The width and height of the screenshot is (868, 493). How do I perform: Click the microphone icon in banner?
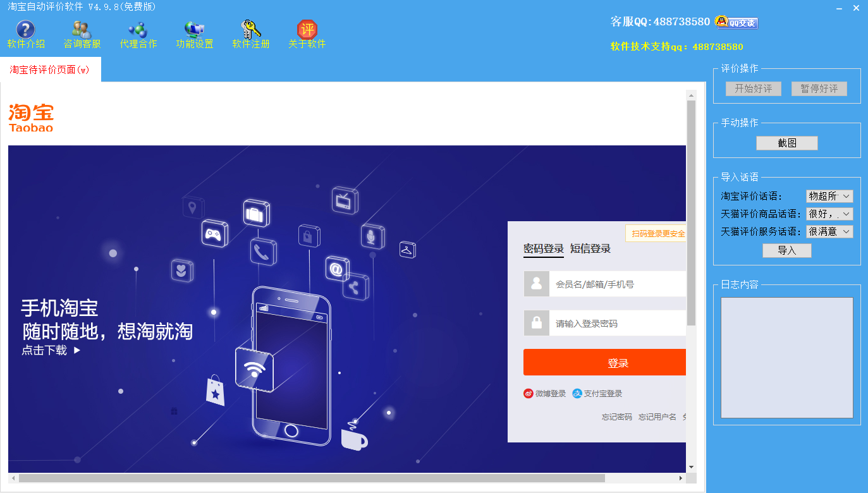click(373, 236)
